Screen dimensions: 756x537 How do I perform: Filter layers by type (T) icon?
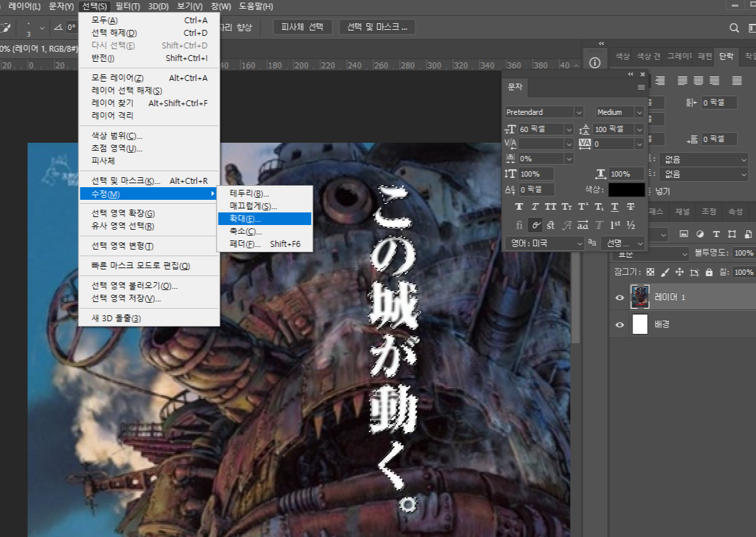(x=716, y=234)
